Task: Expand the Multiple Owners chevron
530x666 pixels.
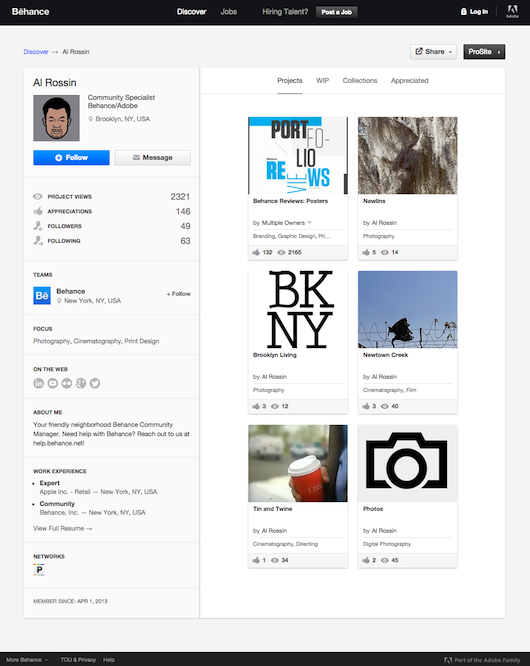Action: coord(310,222)
